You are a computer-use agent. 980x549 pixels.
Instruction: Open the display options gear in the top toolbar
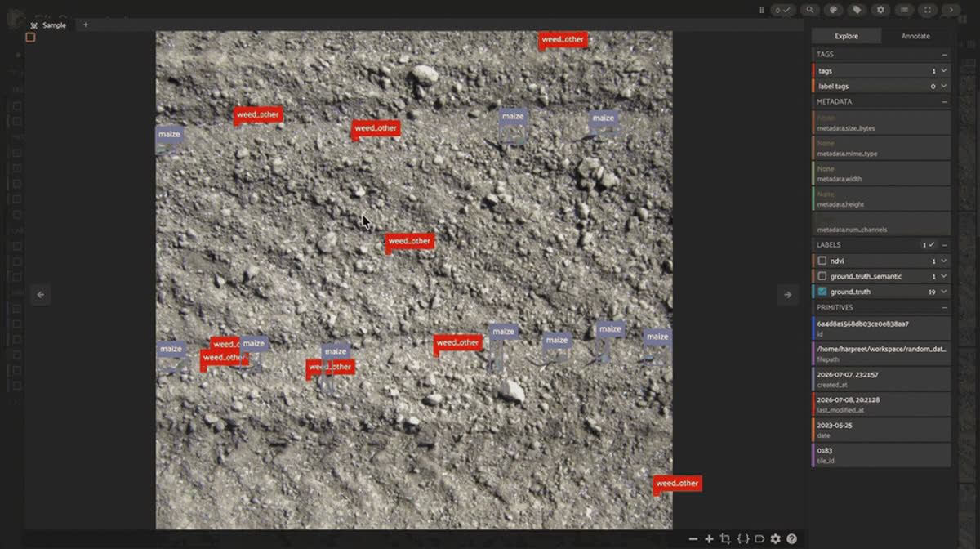coord(880,10)
